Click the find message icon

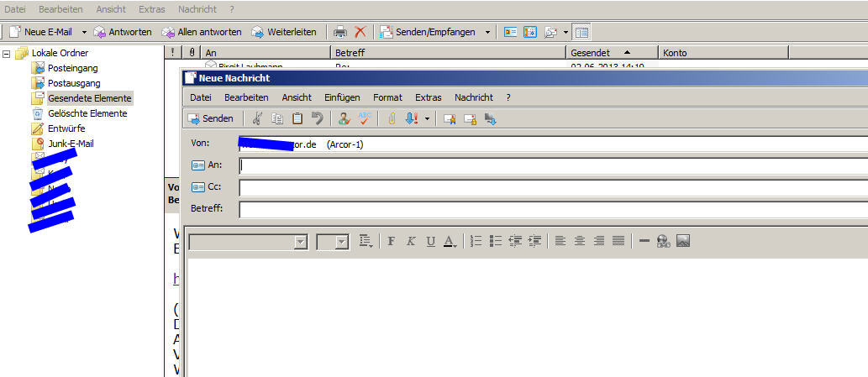pyautogui.click(x=551, y=32)
